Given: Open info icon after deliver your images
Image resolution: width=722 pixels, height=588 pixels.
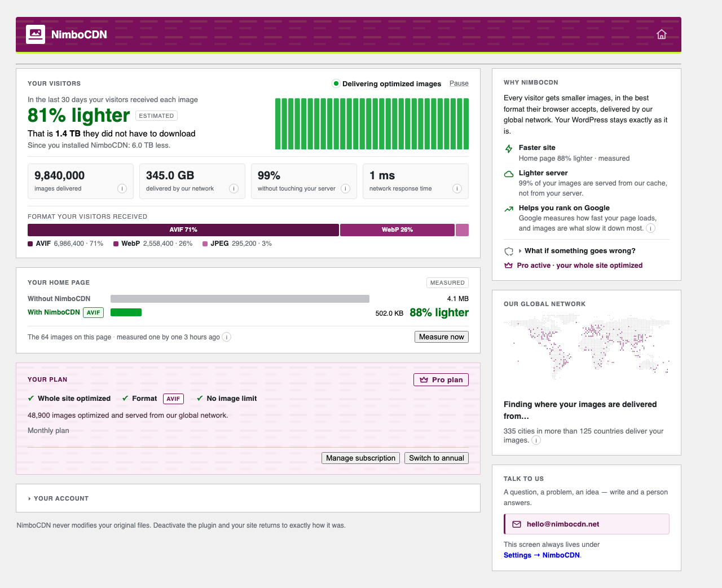Looking at the screenshot, I should coord(536,440).
